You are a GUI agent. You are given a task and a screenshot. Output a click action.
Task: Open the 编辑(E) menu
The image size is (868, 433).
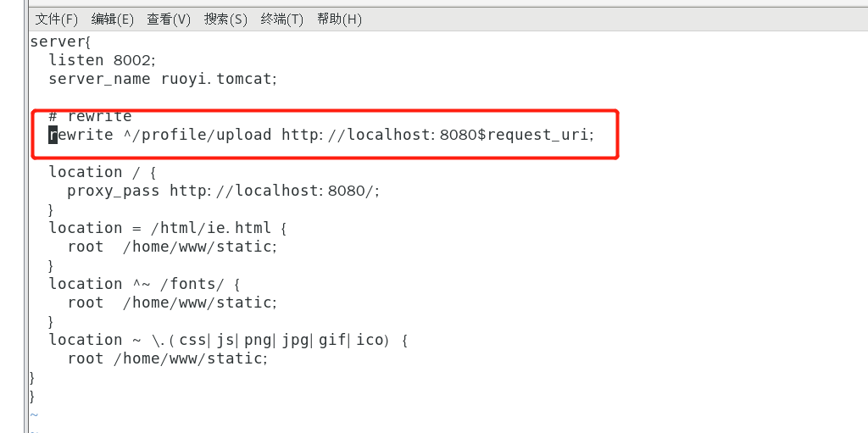click(113, 19)
